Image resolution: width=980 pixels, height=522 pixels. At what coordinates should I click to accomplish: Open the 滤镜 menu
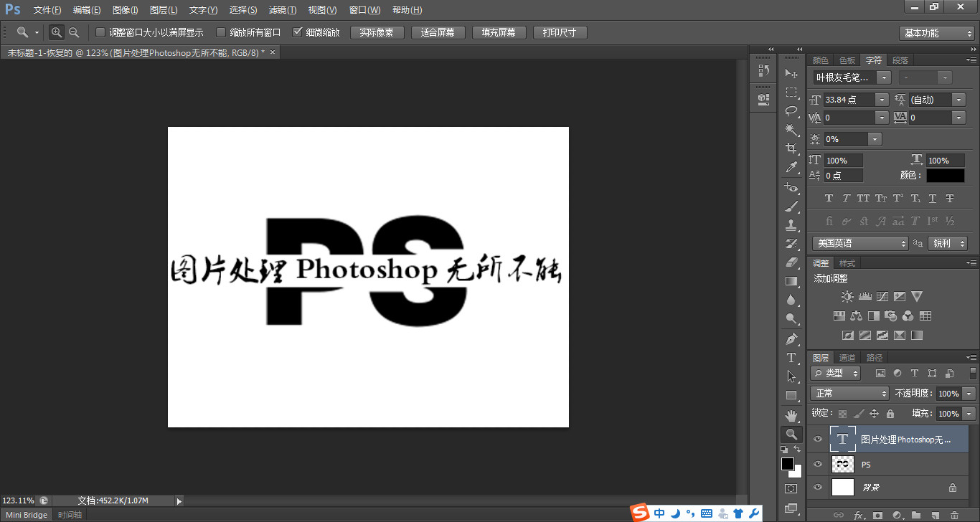[x=282, y=10]
